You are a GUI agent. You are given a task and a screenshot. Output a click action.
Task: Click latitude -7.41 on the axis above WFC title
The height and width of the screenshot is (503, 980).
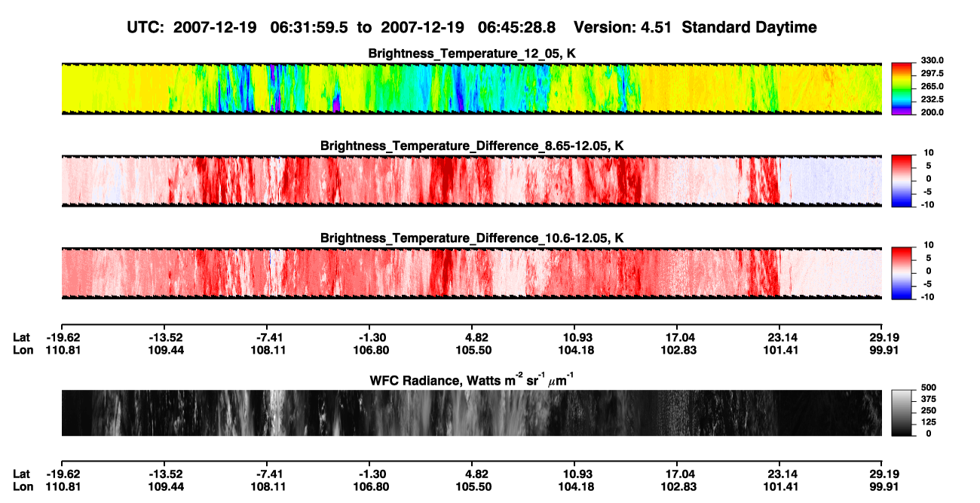point(268,337)
